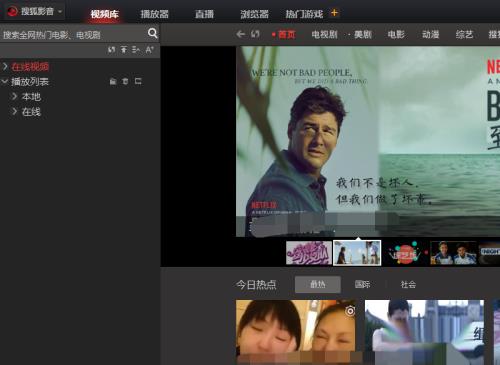This screenshot has width=500, height=365.
Task: Select the two-men carousel thumbnail
Action: [x=453, y=253]
